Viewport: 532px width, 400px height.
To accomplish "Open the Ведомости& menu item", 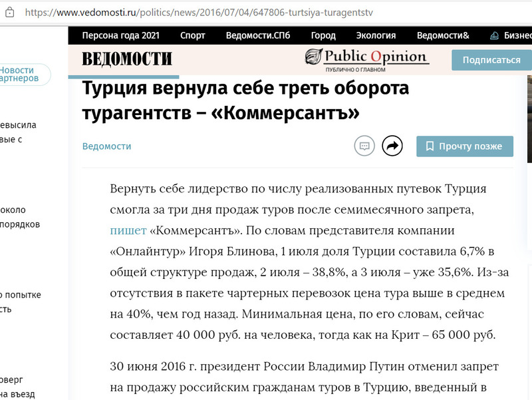I will click(443, 36).
